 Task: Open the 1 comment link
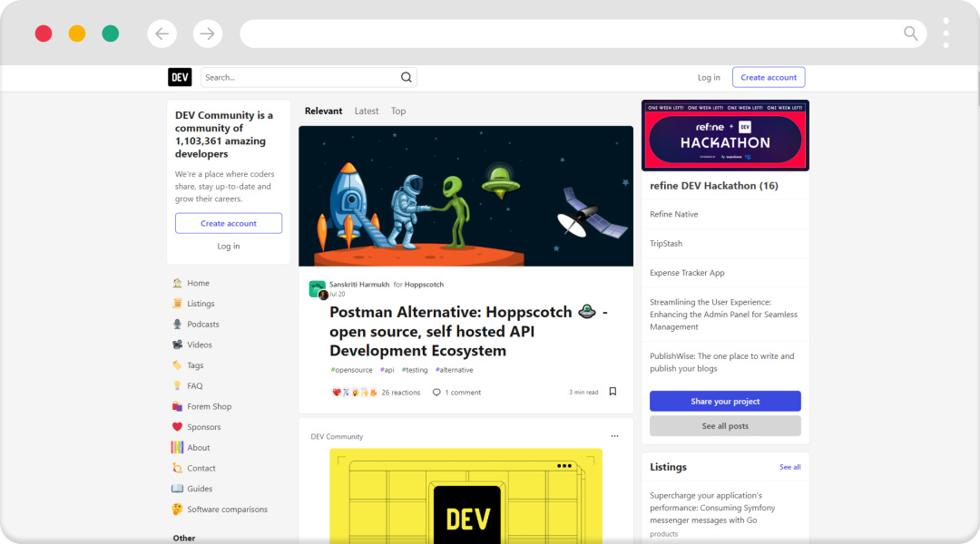(456, 393)
